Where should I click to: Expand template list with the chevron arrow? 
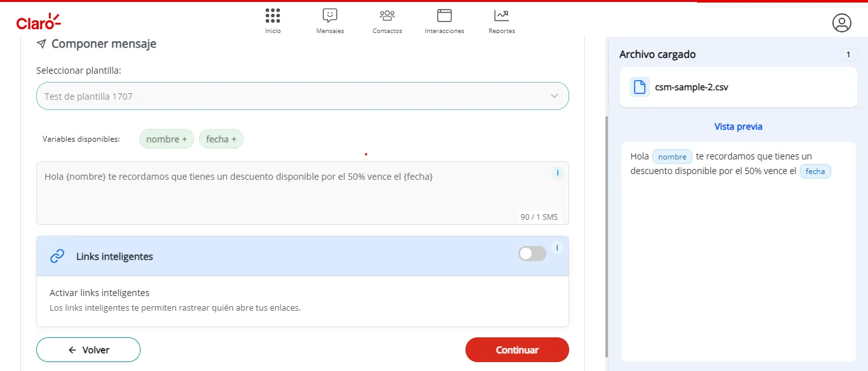pyautogui.click(x=555, y=96)
